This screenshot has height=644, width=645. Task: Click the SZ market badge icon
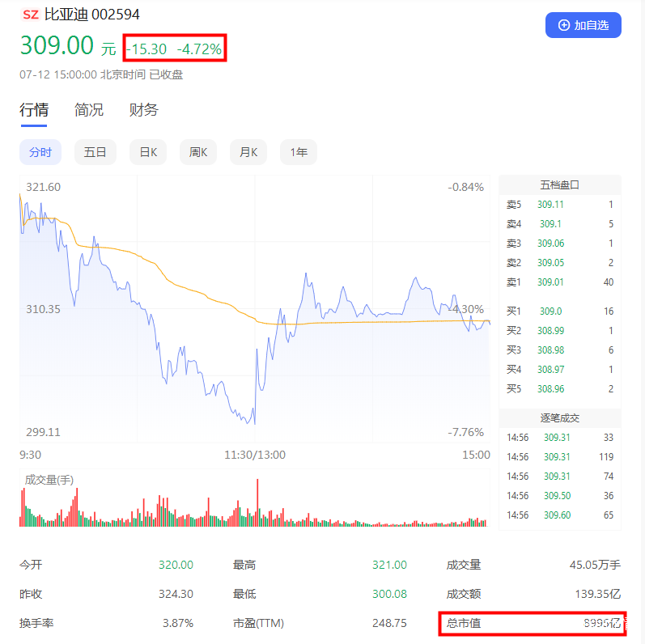pos(31,15)
